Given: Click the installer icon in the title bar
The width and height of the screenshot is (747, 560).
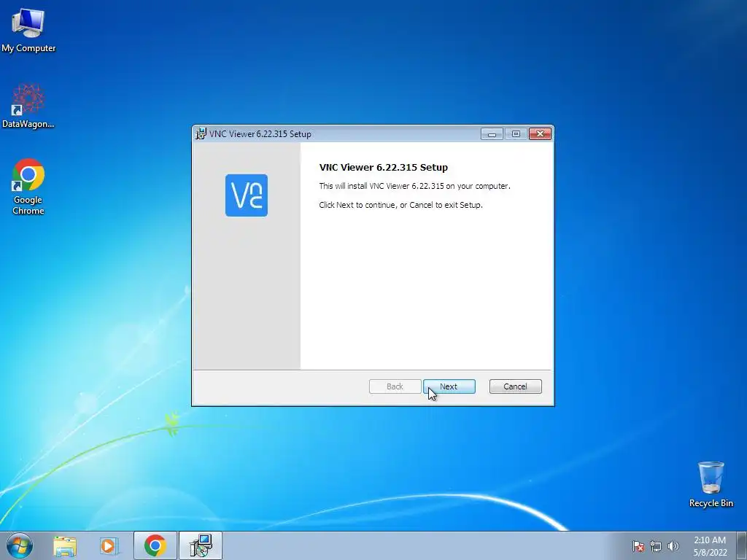Looking at the screenshot, I should (x=201, y=134).
